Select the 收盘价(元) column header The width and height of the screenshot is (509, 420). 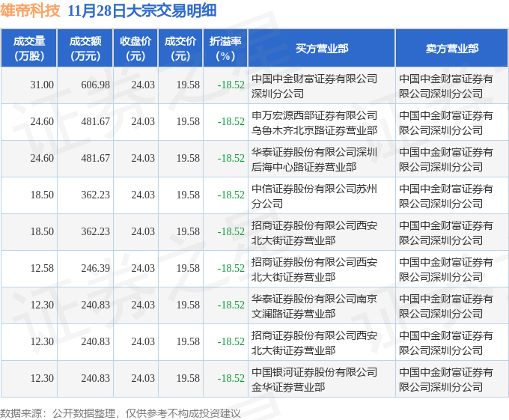coord(135,49)
